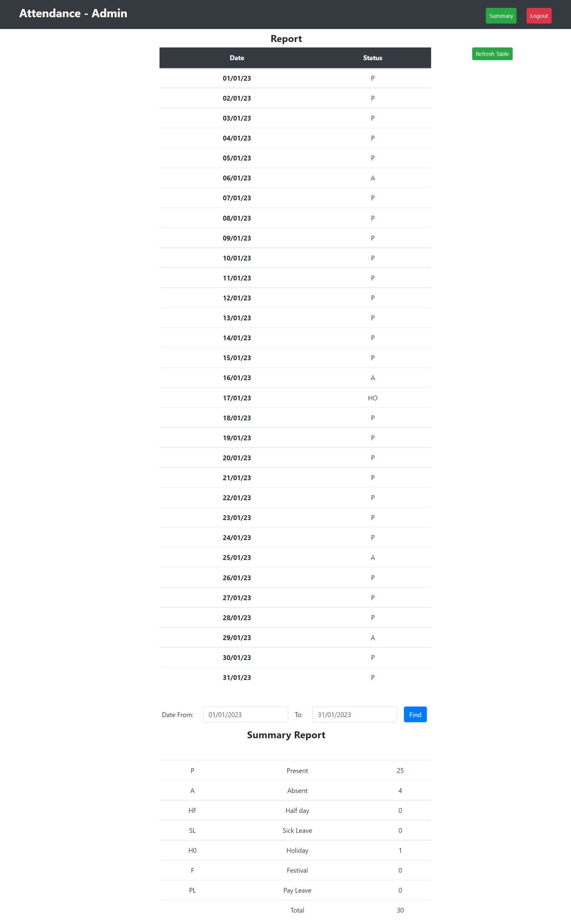Select the Sick Leave summary row
Screen dimensions: 571x924
click(x=297, y=830)
